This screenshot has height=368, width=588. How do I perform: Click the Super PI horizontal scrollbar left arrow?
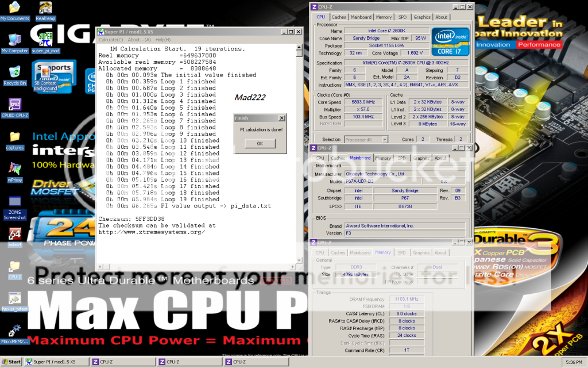(x=100, y=267)
